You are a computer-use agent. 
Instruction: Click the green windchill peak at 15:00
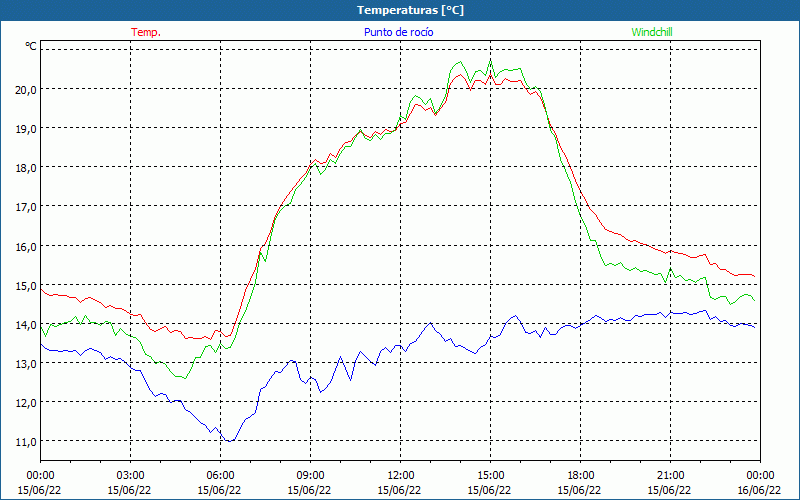[491, 61]
